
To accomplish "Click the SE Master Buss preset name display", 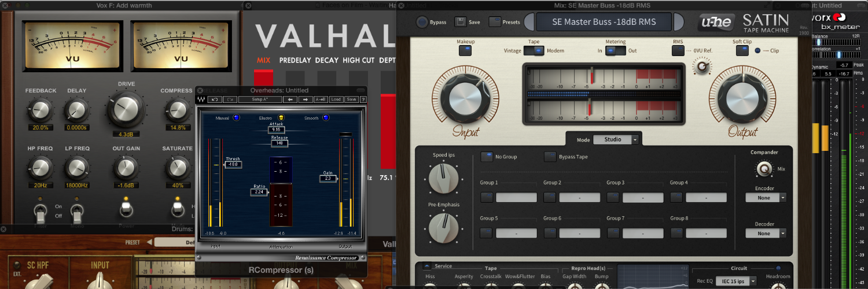I will [604, 22].
